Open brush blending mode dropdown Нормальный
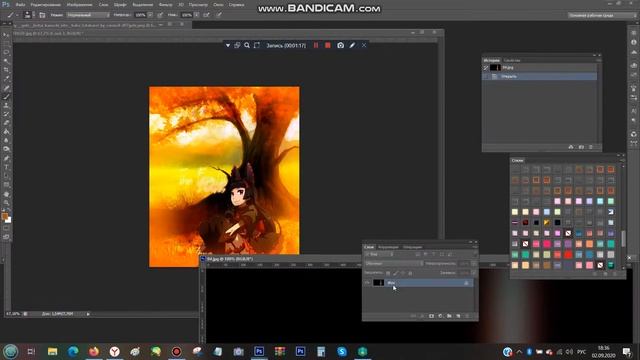This screenshot has width=640, height=360. click(x=88, y=15)
